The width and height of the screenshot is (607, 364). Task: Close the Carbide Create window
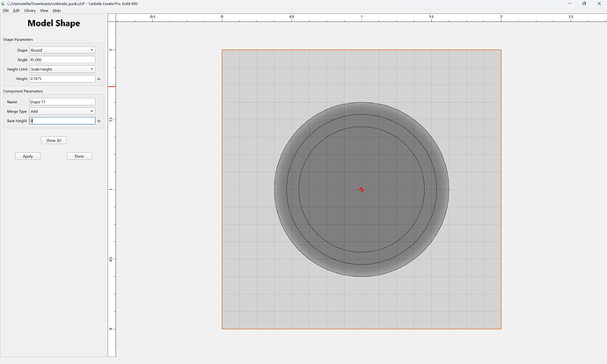coord(599,4)
